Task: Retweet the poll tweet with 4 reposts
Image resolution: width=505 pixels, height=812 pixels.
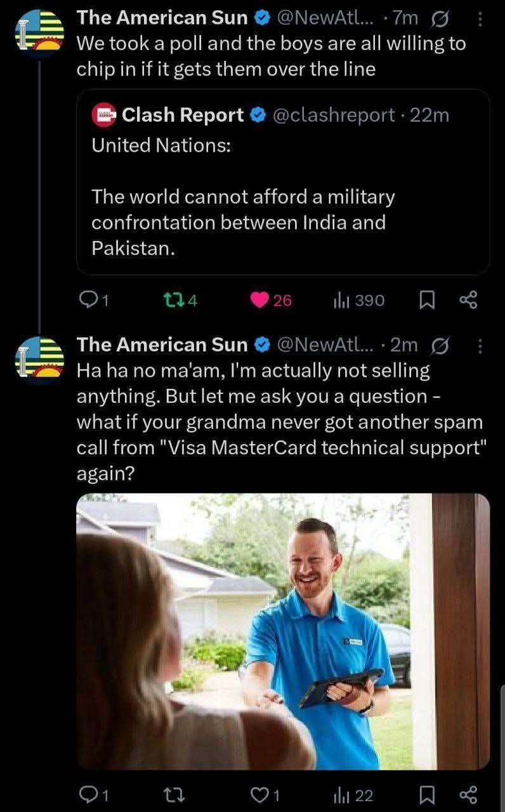Action: pyautogui.click(x=180, y=300)
